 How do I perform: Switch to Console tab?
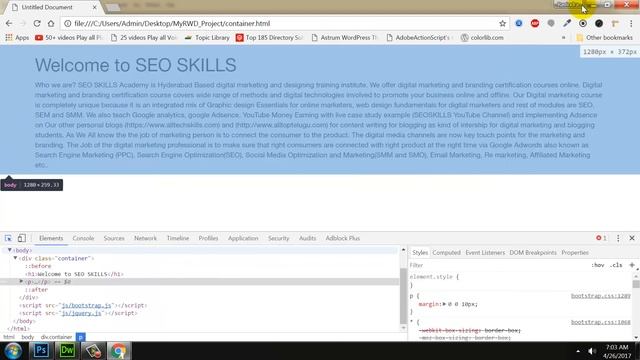(x=83, y=238)
